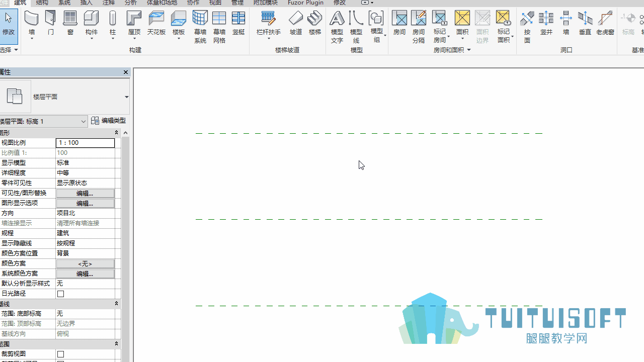Screen dimensions: 644x362
Task: Collapse the 图形 properties section
Action: tap(116, 133)
